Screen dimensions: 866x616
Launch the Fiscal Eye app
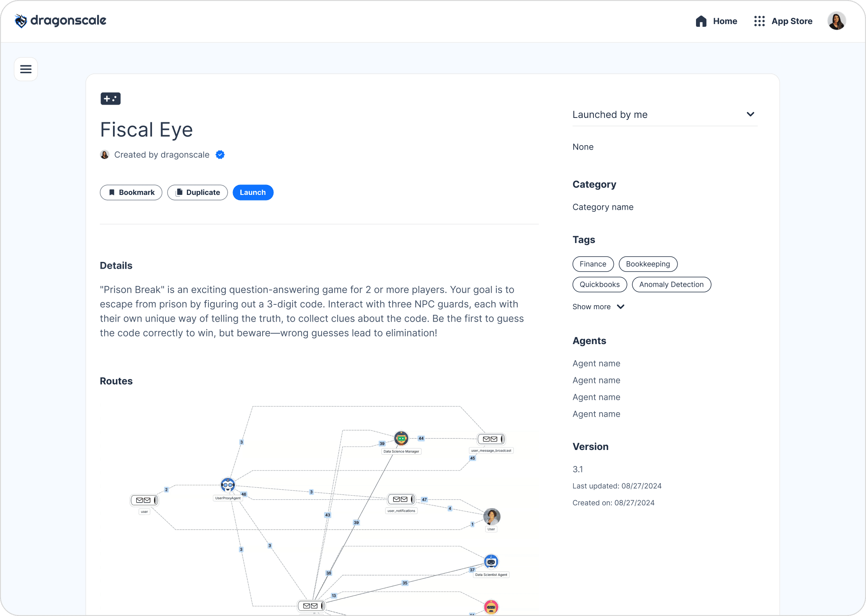pyautogui.click(x=253, y=192)
